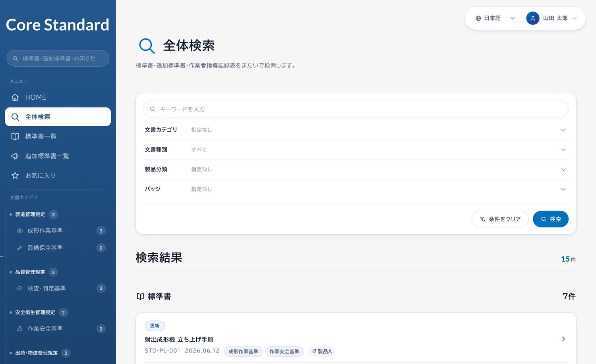Click the chevron arrow on STD-PL-001 result
This screenshot has width=596, height=364.
pyautogui.click(x=563, y=339)
